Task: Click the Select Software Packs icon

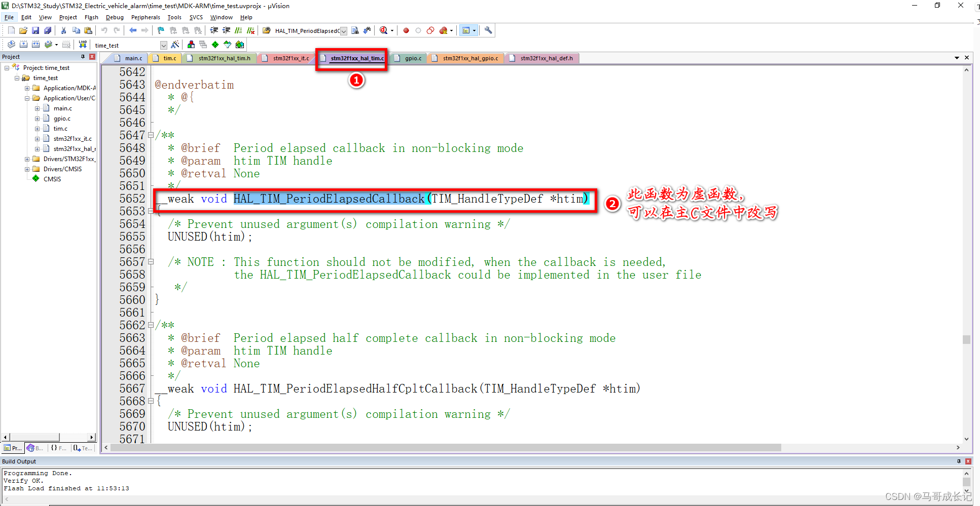Action: 227,45
